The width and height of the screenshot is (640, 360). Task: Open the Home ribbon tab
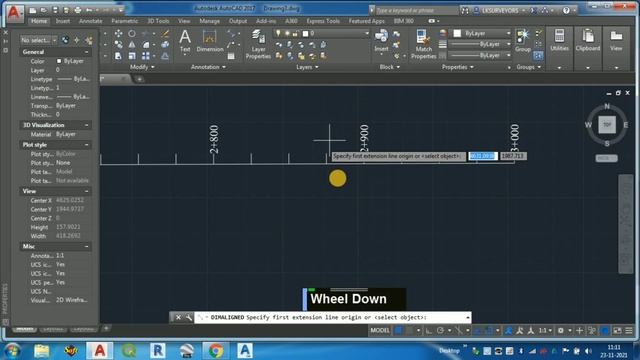39,21
